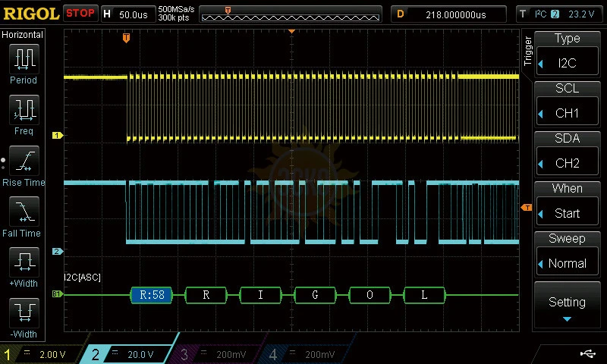Viewport: 607px width, 364px height.
Task: Open the trigger Setting submenu
Action: point(567,305)
